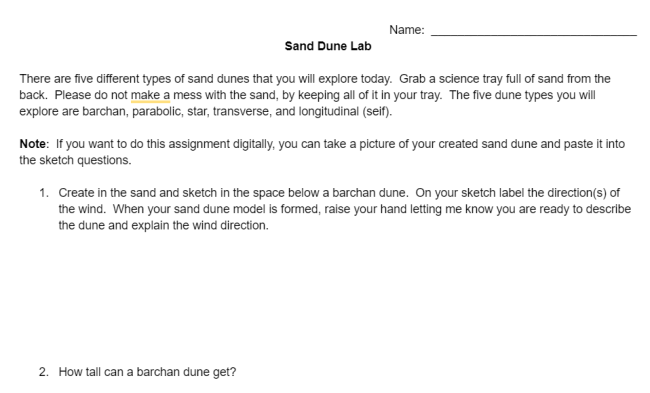The width and height of the screenshot is (650, 393).
Task: Click the "Name:" label
Action: [407, 30]
